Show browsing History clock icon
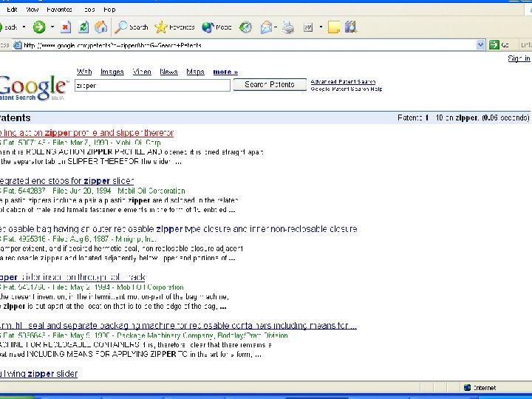This screenshot has height=399, width=532. 245,27
